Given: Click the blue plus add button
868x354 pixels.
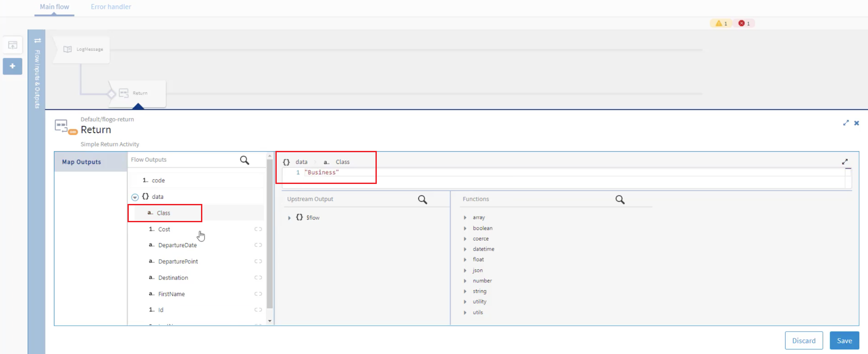Looking at the screenshot, I should click(x=13, y=66).
